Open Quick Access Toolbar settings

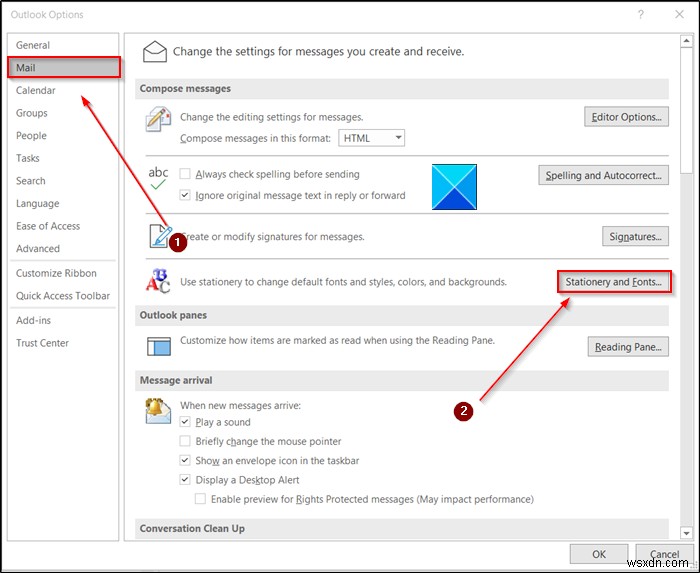pos(63,296)
